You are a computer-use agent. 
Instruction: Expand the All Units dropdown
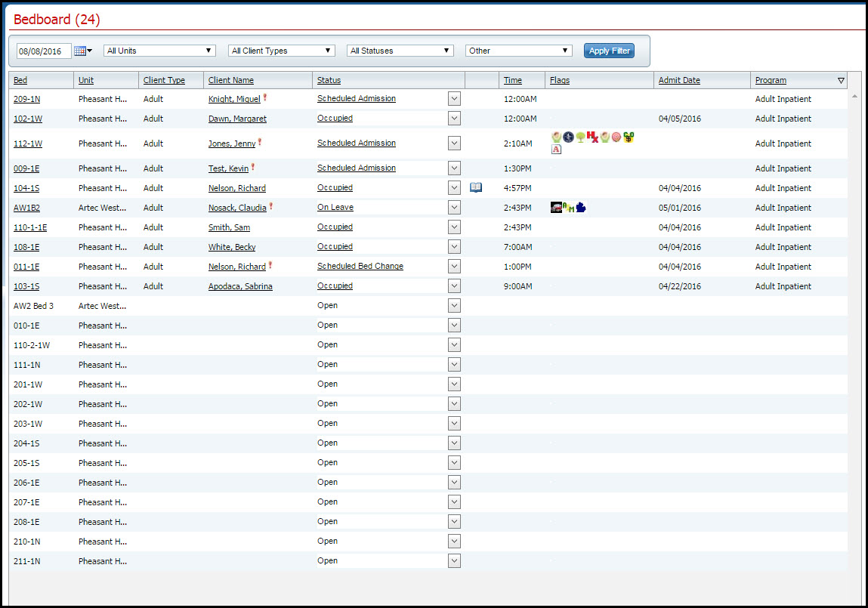159,51
